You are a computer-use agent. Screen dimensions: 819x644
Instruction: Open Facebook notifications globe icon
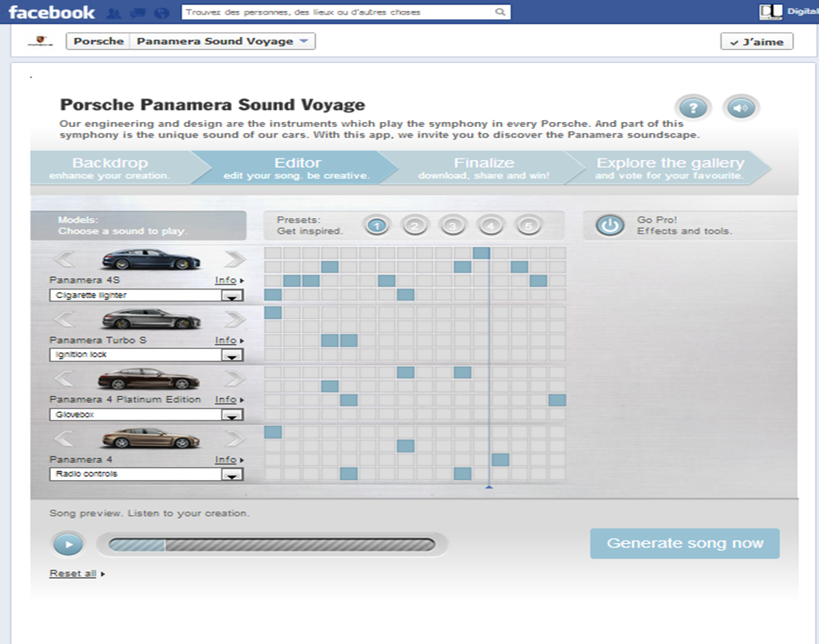point(161,13)
